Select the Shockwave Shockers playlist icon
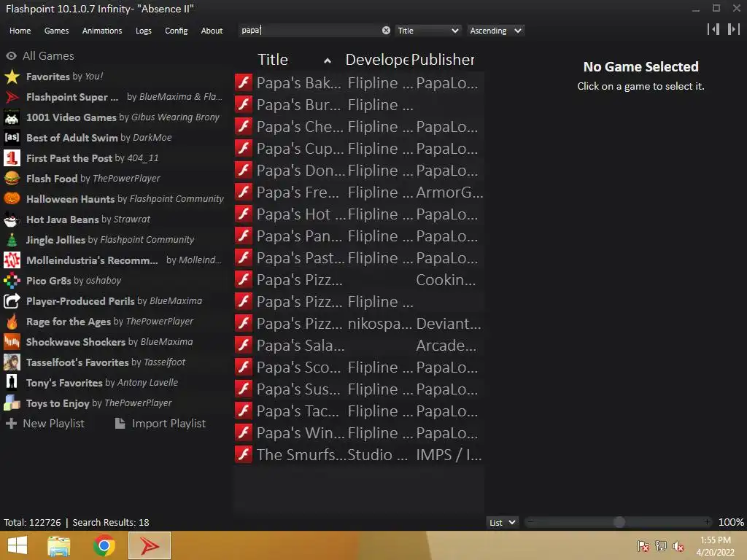The height and width of the screenshot is (560, 747). click(12, 342)
